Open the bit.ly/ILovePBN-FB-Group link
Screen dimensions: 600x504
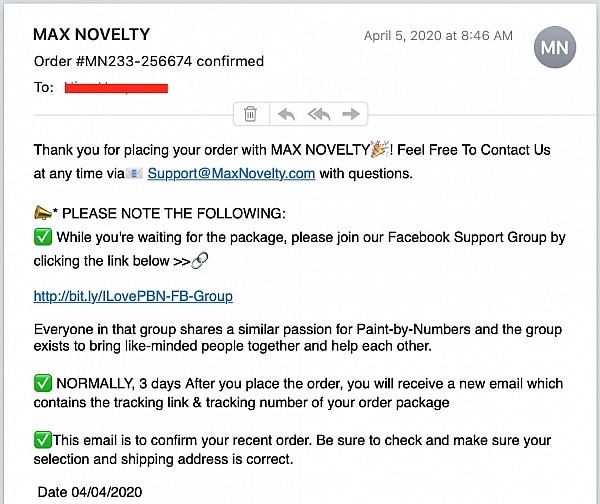click(x=133, y=296)
